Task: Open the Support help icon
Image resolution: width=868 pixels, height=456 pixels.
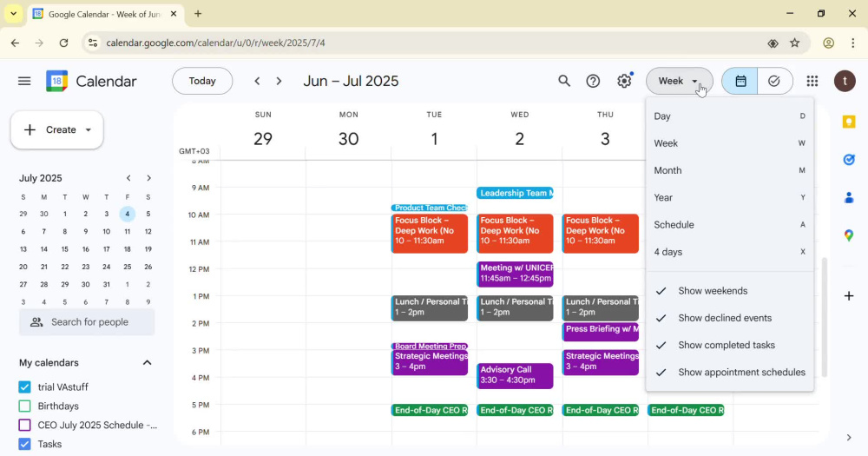Action: click(x=593, y=82)
